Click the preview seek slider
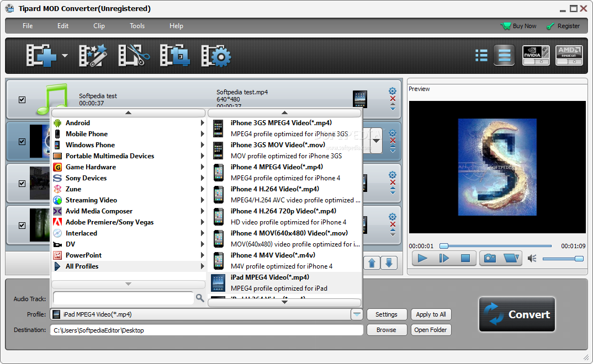The image size is (593, 364). (495, 246)
